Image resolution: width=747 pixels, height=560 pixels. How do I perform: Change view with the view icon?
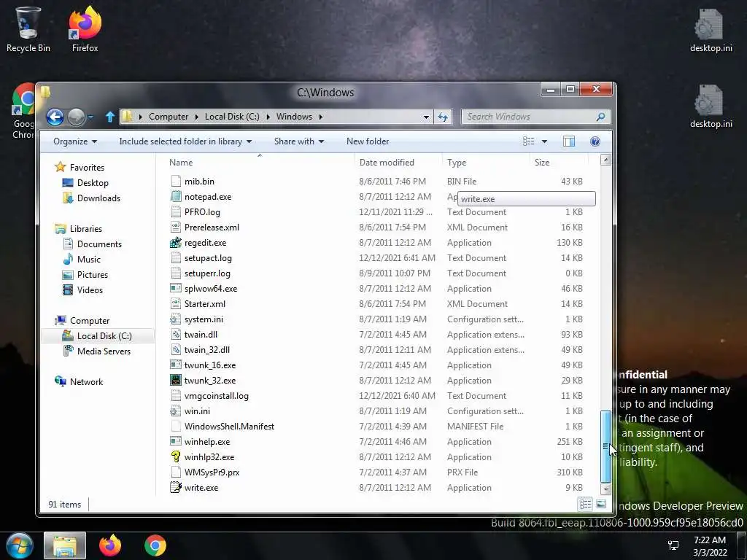[528, 141]
